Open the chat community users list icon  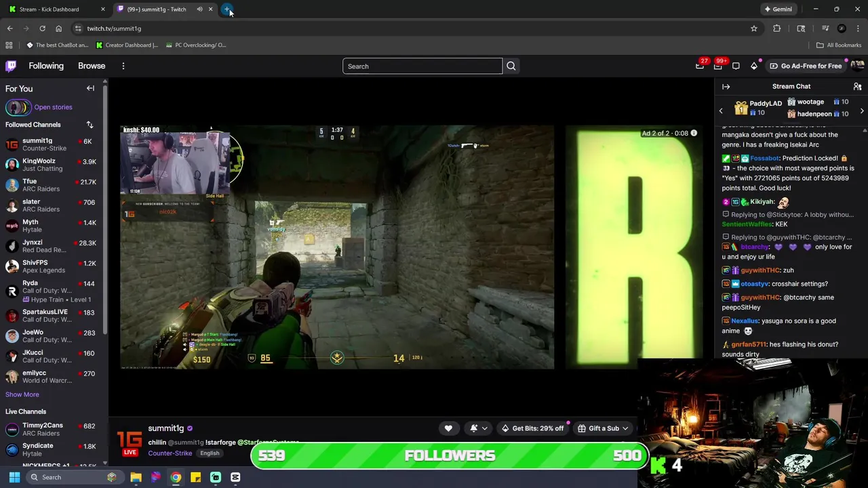click(857, 87)
